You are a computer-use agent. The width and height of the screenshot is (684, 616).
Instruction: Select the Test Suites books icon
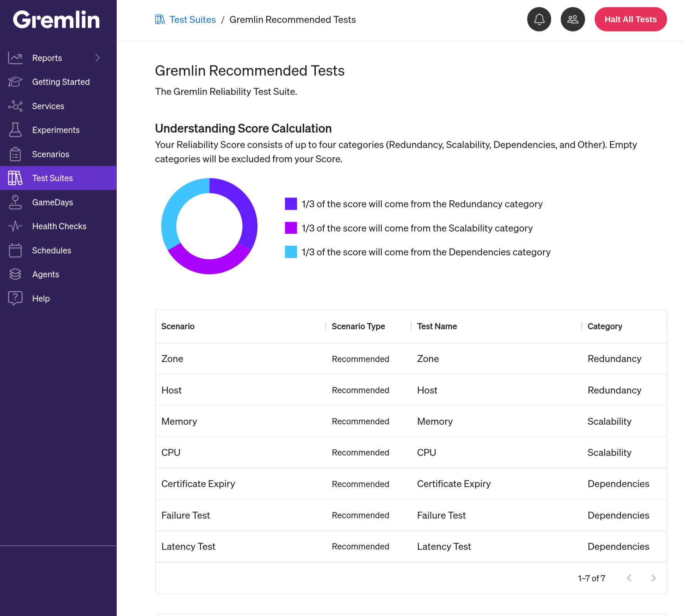click(15, 178)
